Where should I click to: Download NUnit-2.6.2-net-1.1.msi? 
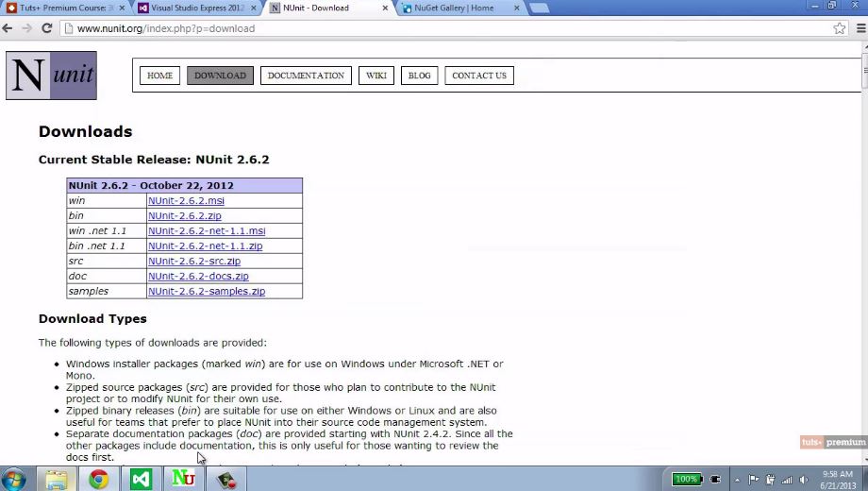(x=207, y=230)
